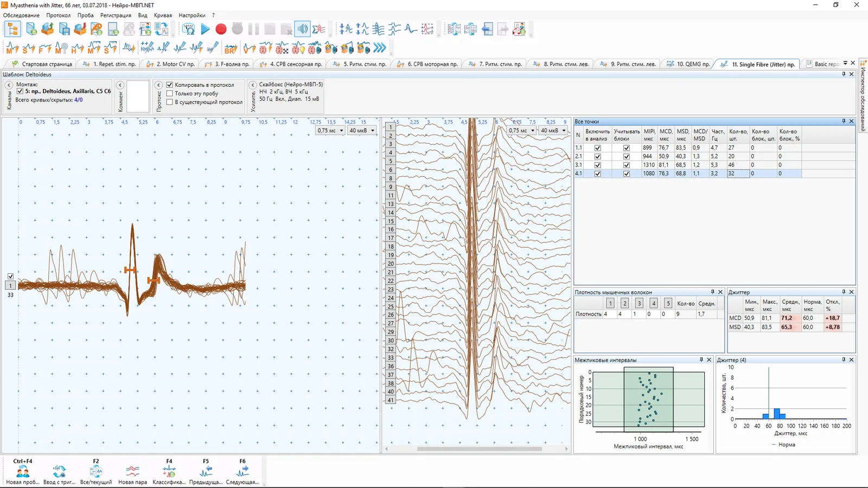Open the Протокол menu
The image size is (868, 488).
pyautogui.click(x=58, y=15)
